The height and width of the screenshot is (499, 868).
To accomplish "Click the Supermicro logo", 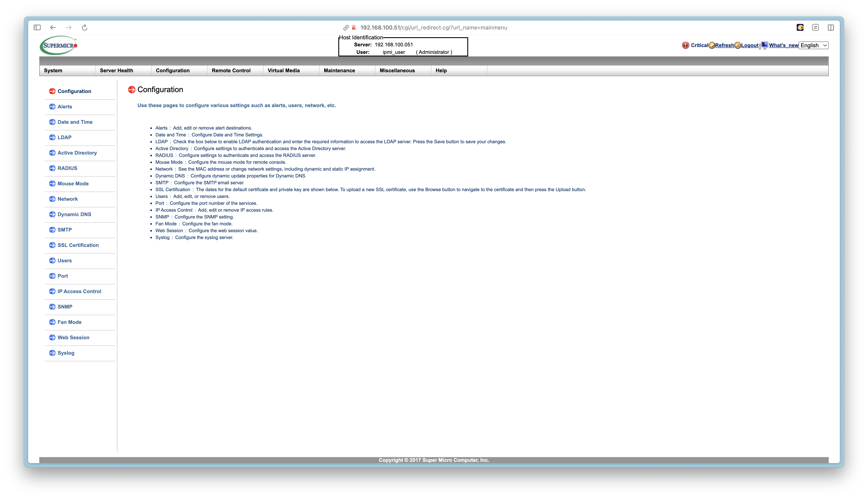I will tap(59, 45).
